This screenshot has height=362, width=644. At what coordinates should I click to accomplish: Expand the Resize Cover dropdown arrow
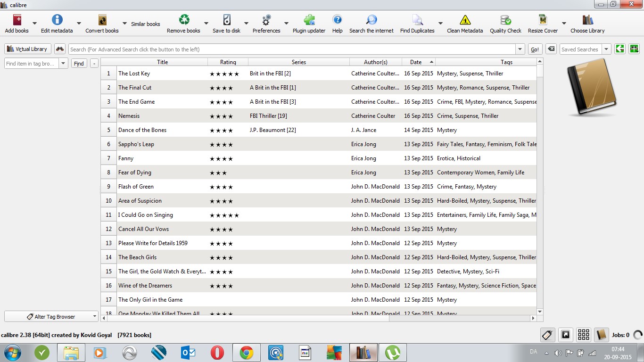coord(563,23)
